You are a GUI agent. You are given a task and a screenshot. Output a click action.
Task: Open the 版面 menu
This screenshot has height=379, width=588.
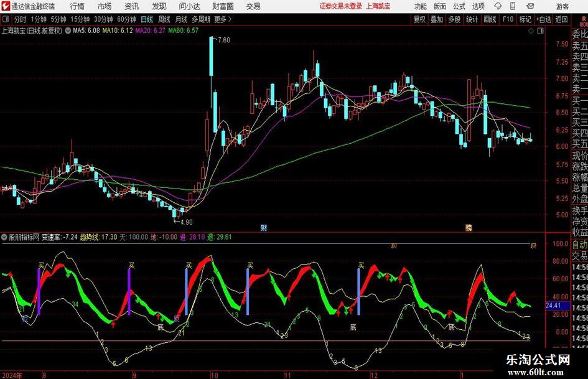point(440,6)
